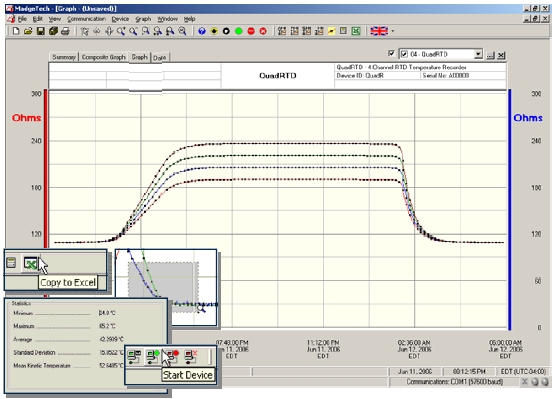Click the Print toolbar icon
The width and height of the screenshot is (560, 399).
coord(65,31)
